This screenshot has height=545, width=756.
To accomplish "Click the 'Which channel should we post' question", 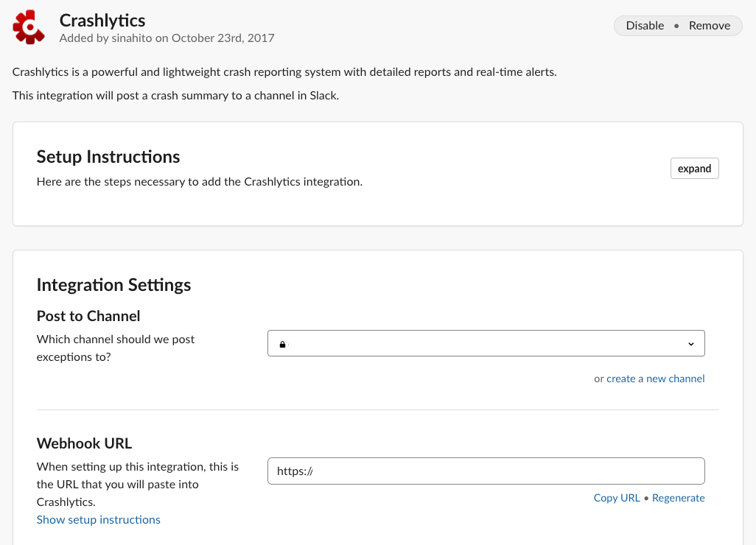I will coord(116,340).
